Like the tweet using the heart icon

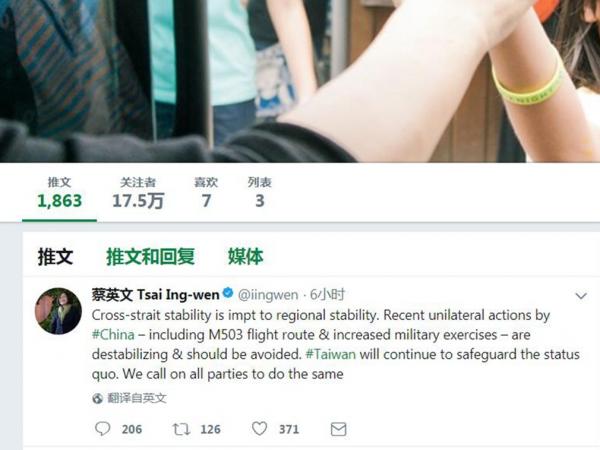tap(259, 429)
